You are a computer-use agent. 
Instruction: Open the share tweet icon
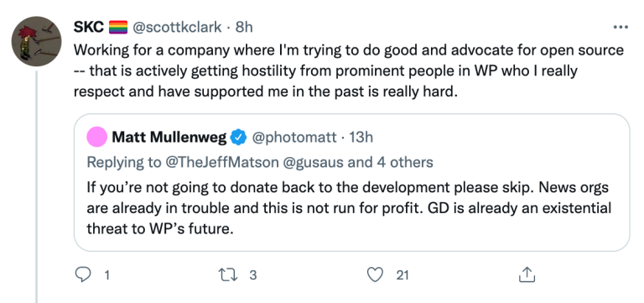[x=527, y=274]
